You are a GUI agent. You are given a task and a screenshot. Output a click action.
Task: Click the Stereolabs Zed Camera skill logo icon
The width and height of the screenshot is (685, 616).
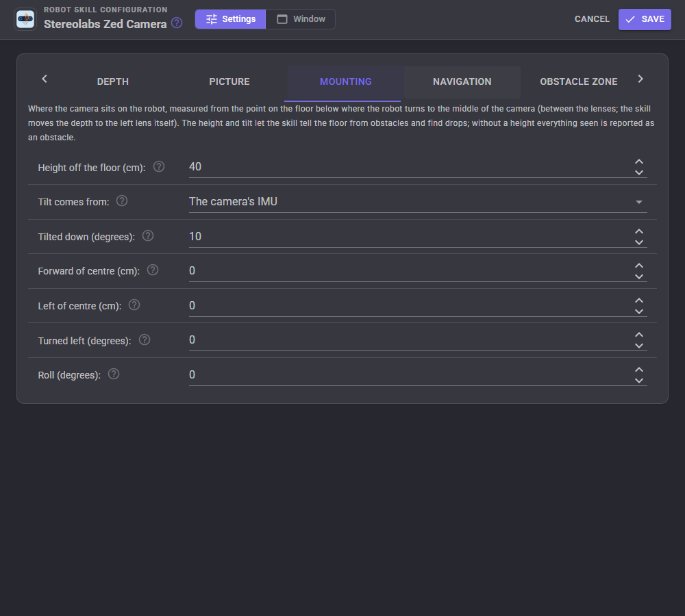25,19
